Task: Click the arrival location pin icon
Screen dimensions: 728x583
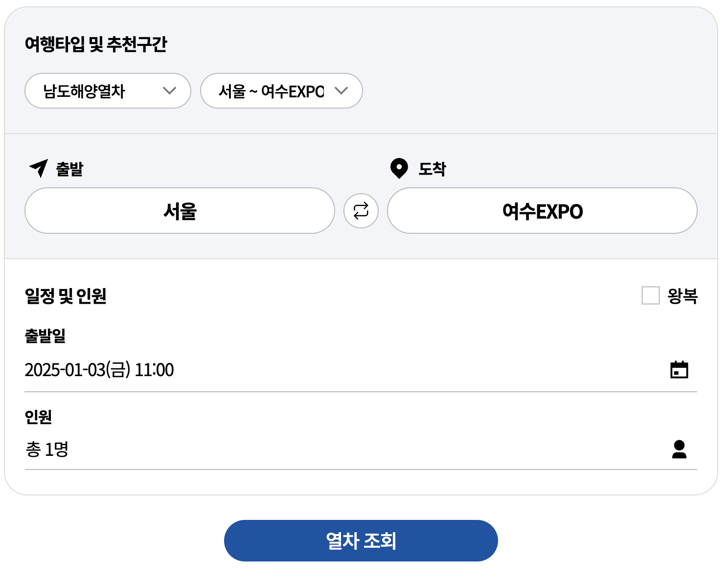Action: (x=399, y=168)
